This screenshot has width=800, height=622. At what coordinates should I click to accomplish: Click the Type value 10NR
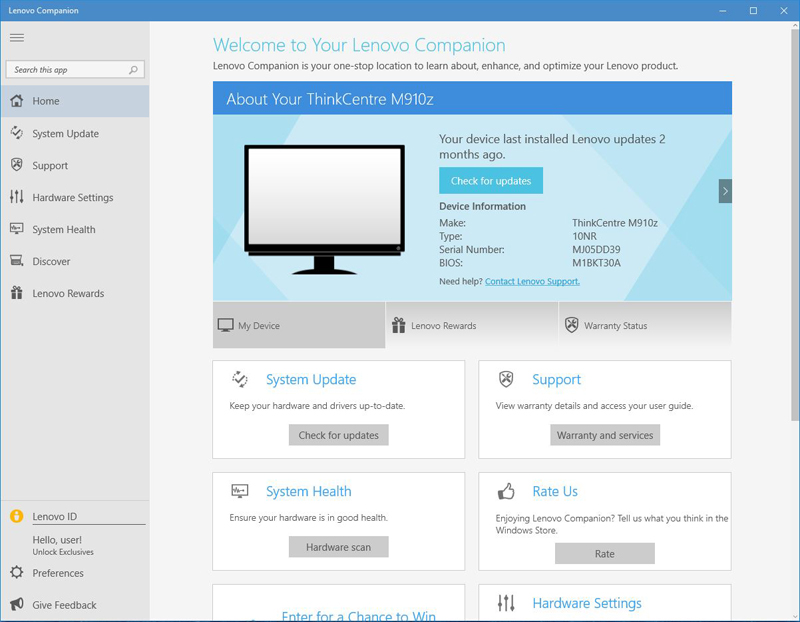click(584, 236)
